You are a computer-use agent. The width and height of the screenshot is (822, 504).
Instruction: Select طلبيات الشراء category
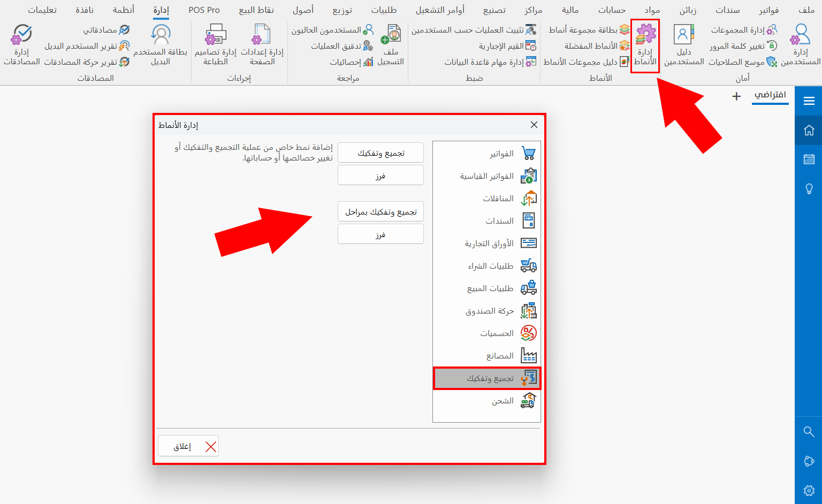(x=486, y=266)
